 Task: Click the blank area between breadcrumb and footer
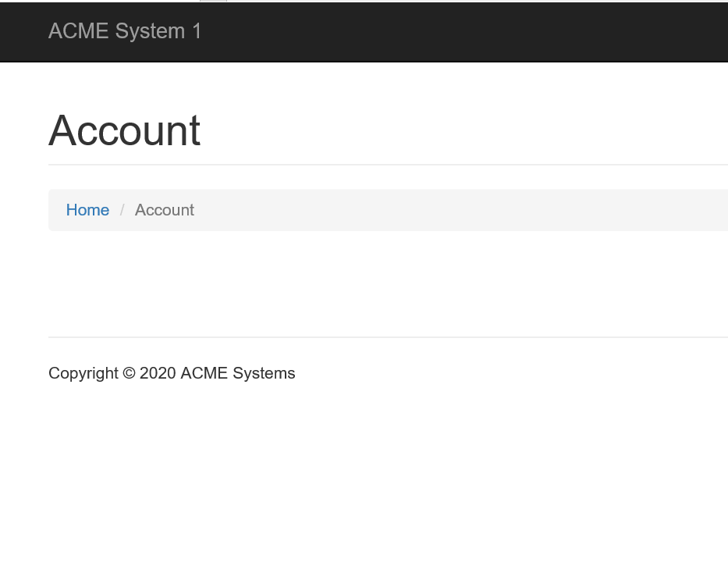[390, 285]
